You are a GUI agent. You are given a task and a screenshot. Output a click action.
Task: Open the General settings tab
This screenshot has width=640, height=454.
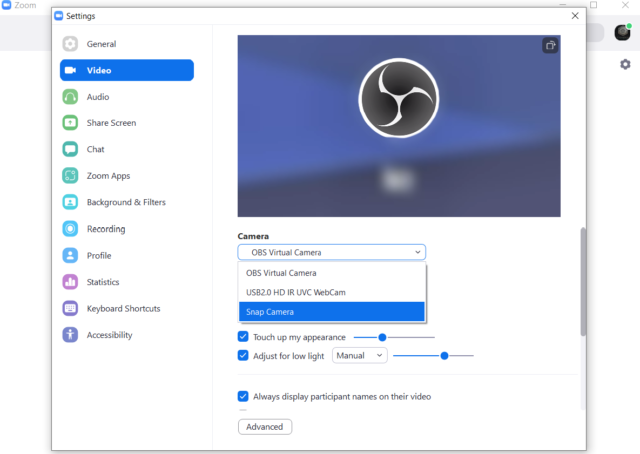(101, 44)
